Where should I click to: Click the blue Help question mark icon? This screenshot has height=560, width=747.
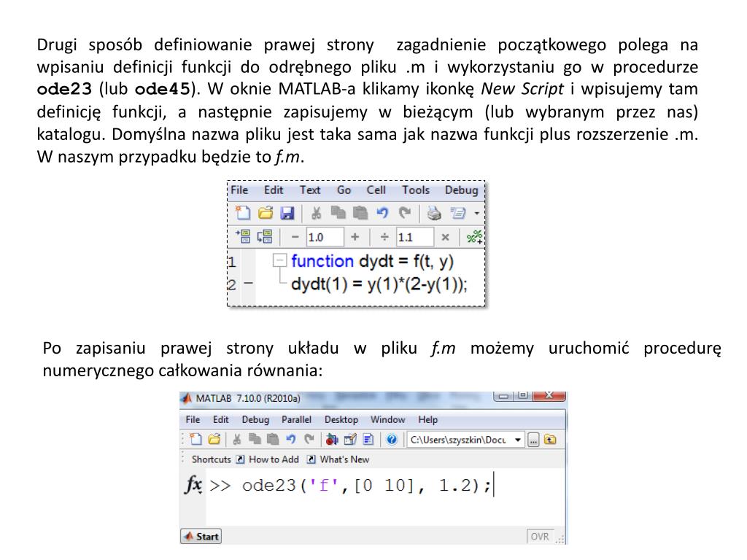click(x=392, y=440)
